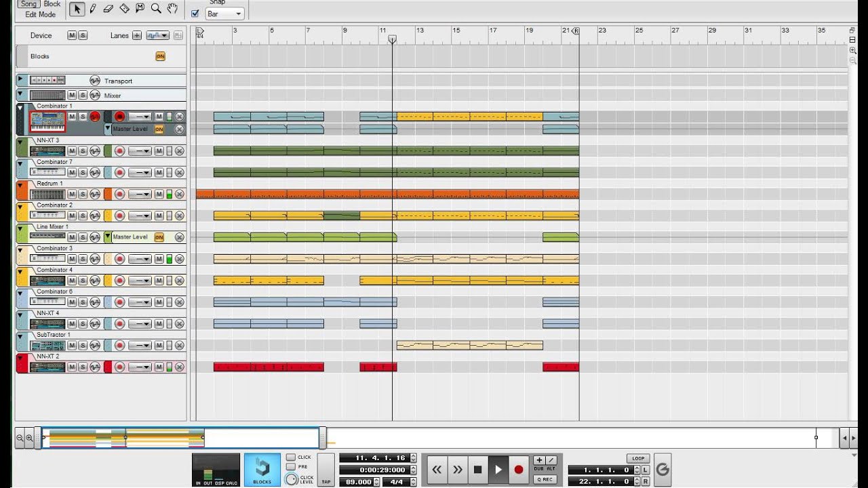Image resolution: width=868 pixels, height=488 pixels.
Task: Click the ALT take button
Action: tap(551, 460)
